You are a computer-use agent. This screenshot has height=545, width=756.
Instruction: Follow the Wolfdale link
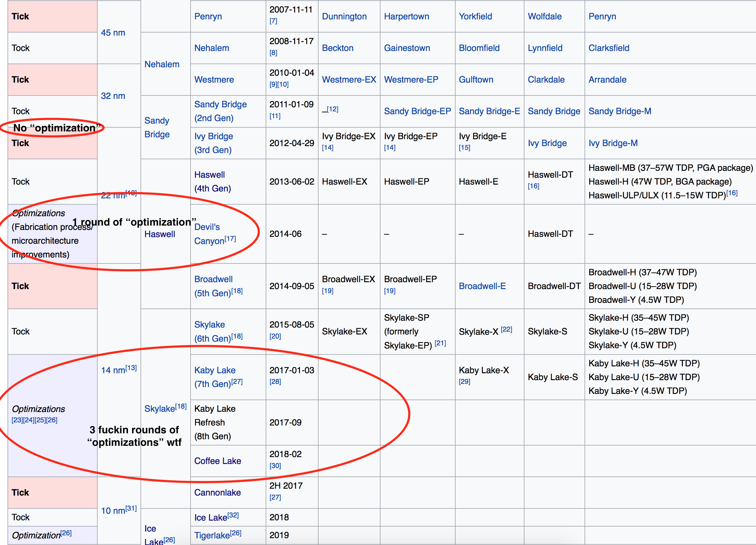(545, 16)
